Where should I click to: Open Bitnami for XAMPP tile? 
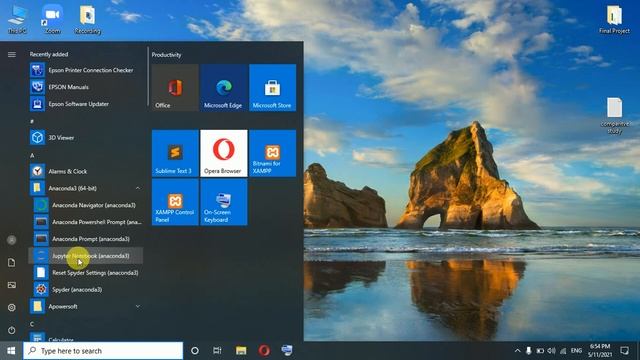click(x=272, y=153)
